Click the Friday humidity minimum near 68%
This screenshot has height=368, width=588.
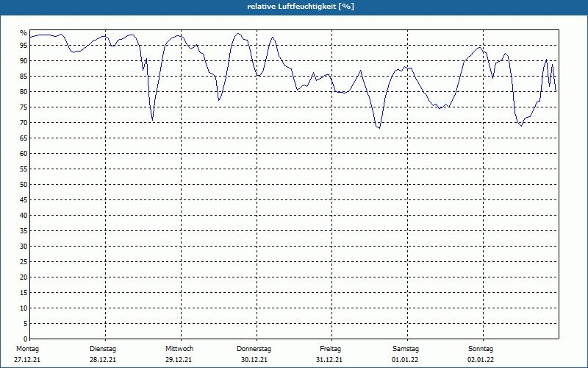[x=379, y=127]
